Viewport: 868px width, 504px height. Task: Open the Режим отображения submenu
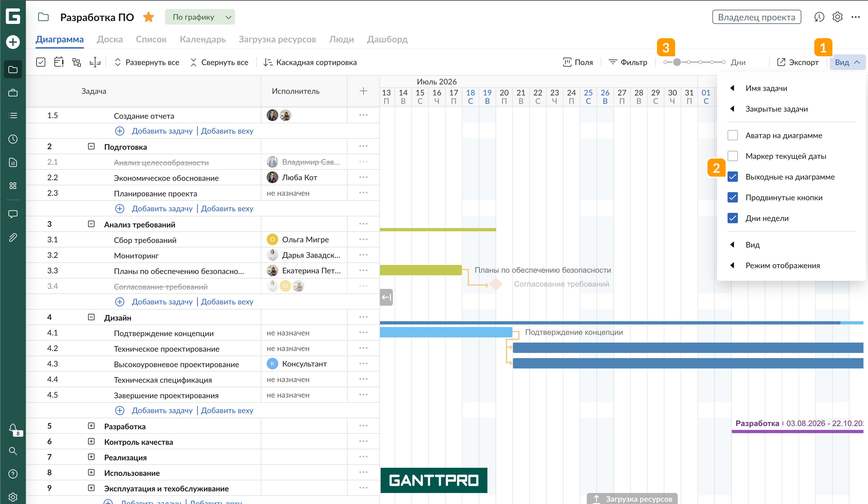(782, 266)
